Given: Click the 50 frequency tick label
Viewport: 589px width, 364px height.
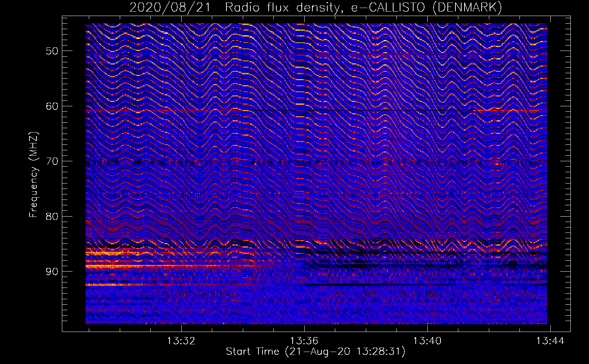Looking at the screenshot, I should [x=52, y=51].
